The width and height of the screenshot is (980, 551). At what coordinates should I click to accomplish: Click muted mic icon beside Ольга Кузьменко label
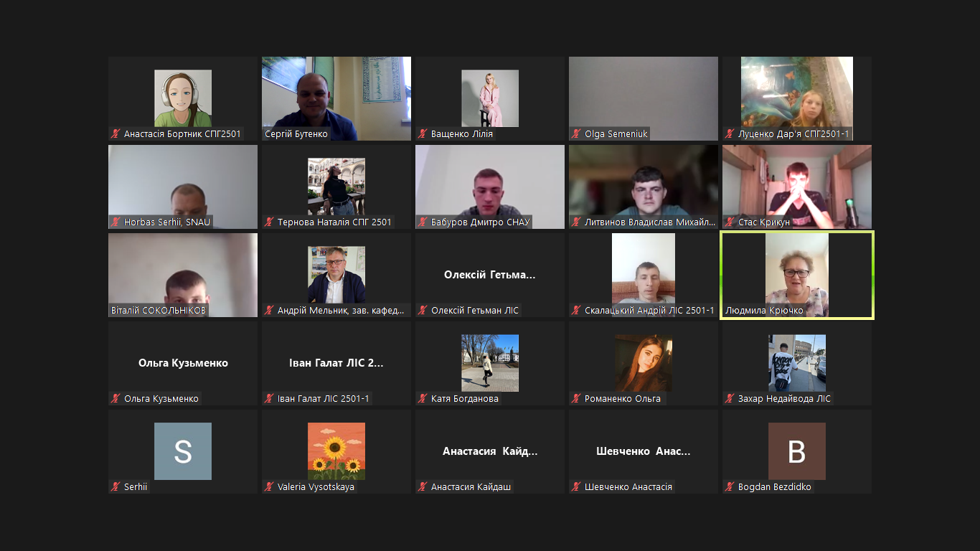click(116, 399)
